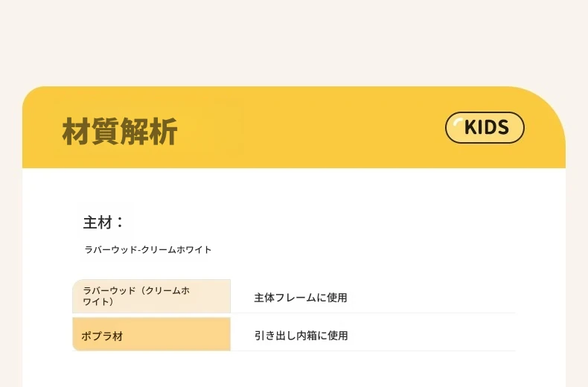Click the 主材： label

click(x=103, y=223)
